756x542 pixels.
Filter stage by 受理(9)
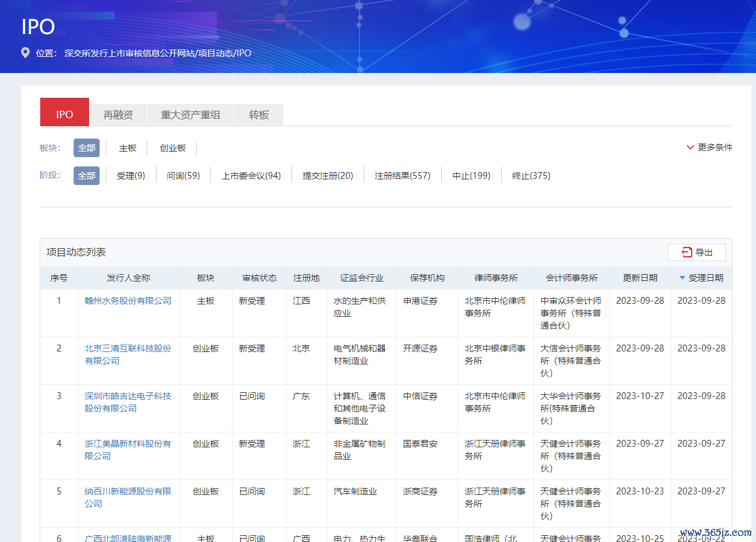point(131,176)
